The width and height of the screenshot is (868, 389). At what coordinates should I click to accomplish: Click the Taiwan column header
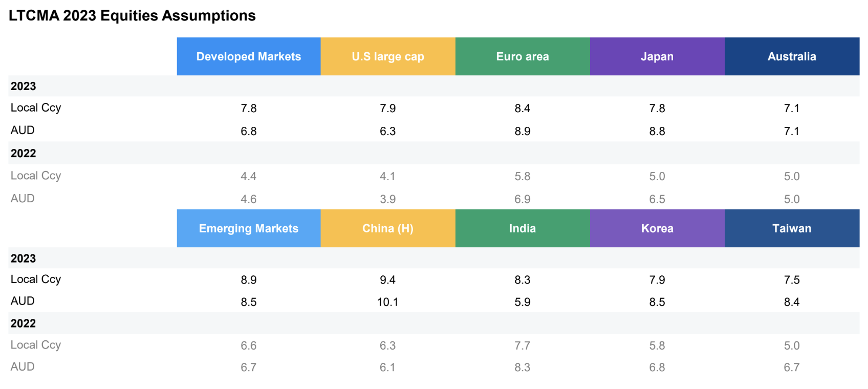[792, 229]
